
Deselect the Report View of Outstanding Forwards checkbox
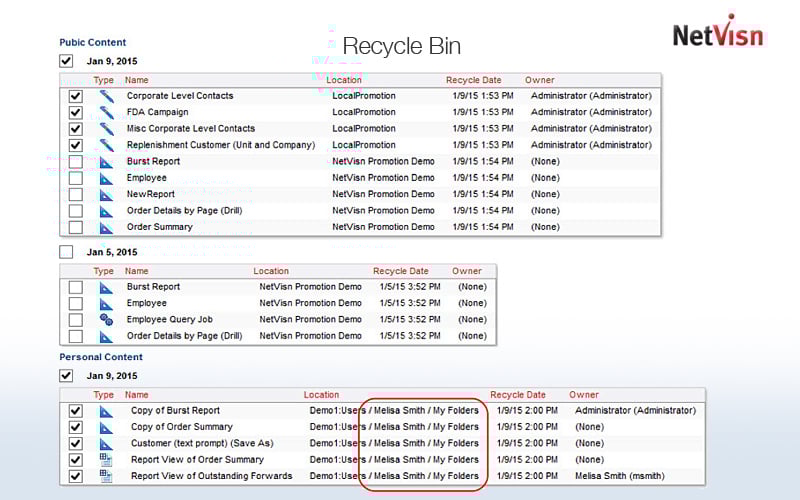click(x=76, y=476)
